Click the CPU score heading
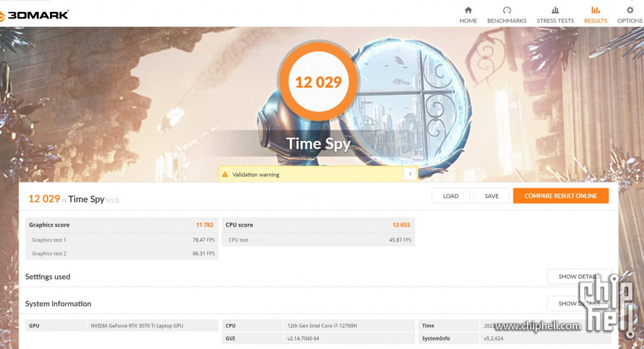 [239, 225]
